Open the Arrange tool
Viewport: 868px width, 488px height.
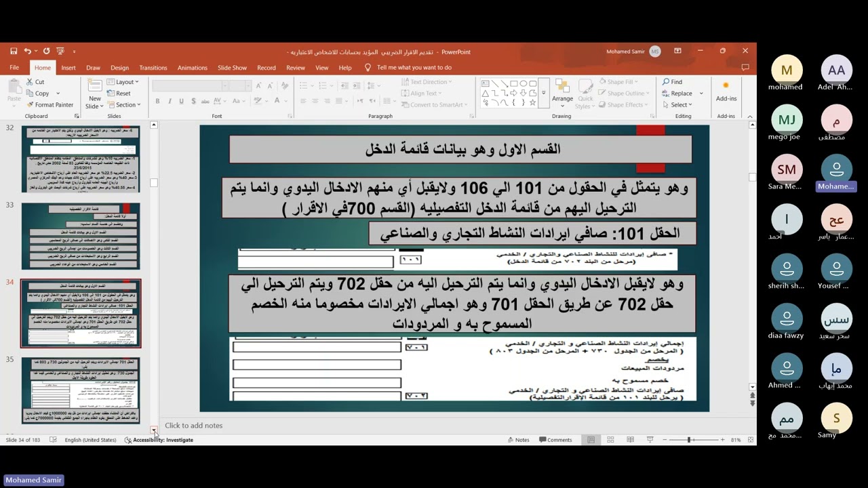pyautogui.click(x=562, y=93)
